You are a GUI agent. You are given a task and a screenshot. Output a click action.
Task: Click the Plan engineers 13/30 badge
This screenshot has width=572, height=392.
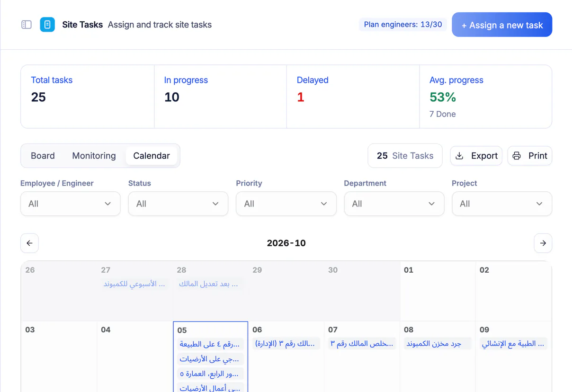tap(403, 25)
